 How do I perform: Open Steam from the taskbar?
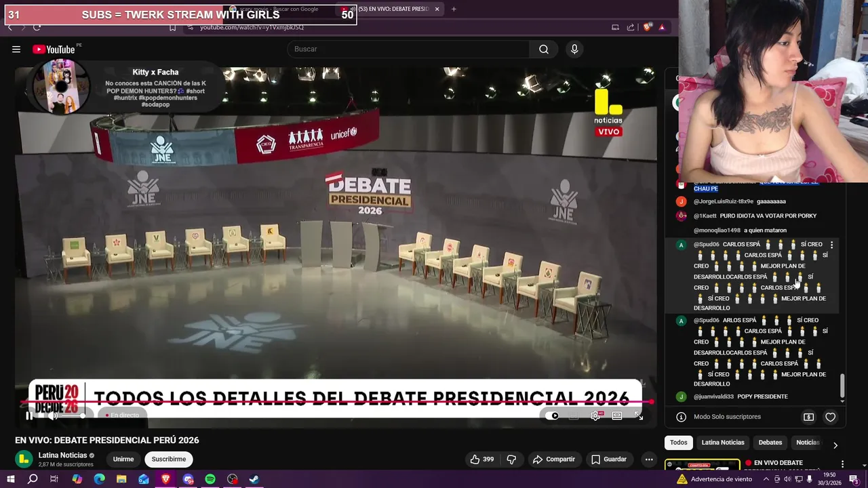pos(254,479)
